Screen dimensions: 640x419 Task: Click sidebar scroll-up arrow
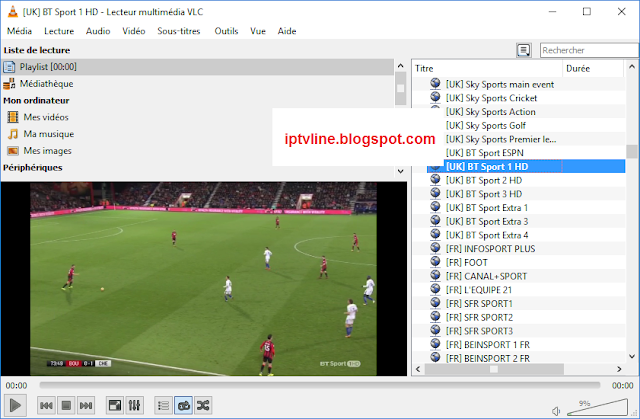(x=400, y=66)
